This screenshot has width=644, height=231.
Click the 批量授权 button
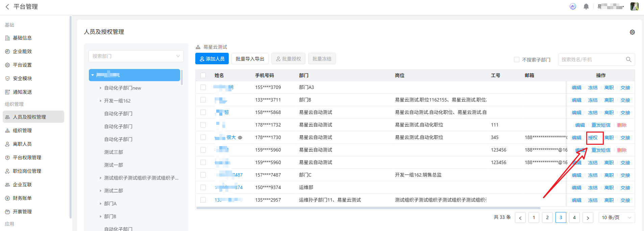tap(288, 59)
